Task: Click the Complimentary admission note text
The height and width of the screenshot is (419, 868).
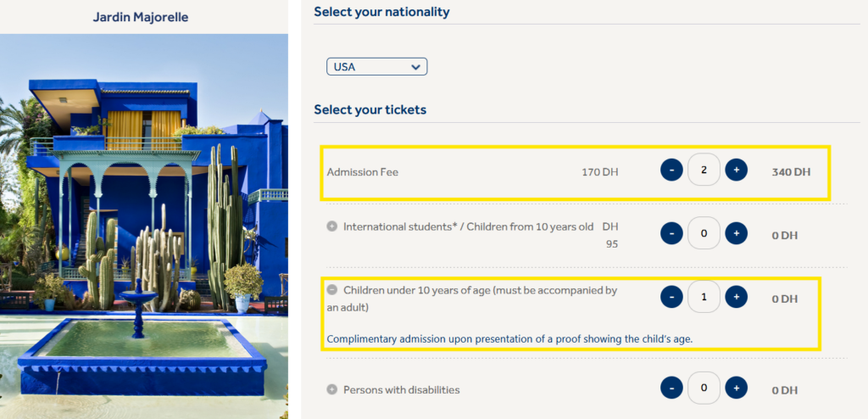Action: click(509, 339)
